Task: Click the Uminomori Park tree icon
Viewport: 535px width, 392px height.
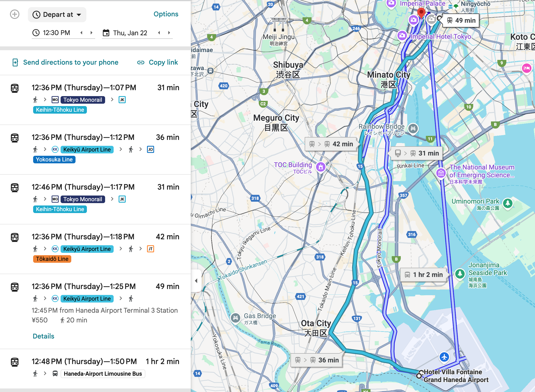Action: 508,203
